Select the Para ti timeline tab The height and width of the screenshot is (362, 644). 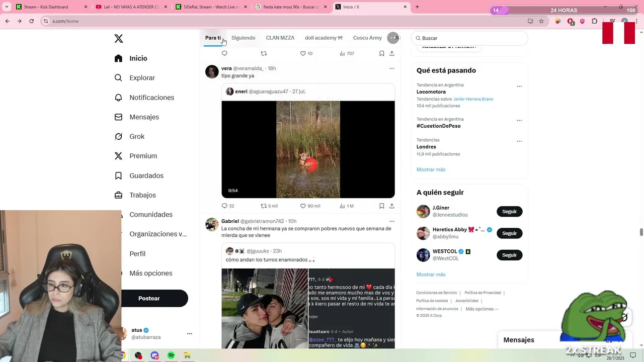213,38
